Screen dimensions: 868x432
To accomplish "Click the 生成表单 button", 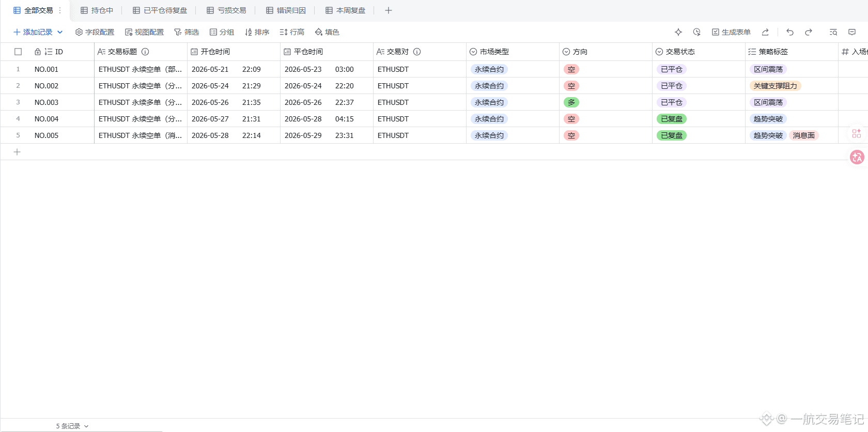I will point(731,32).
